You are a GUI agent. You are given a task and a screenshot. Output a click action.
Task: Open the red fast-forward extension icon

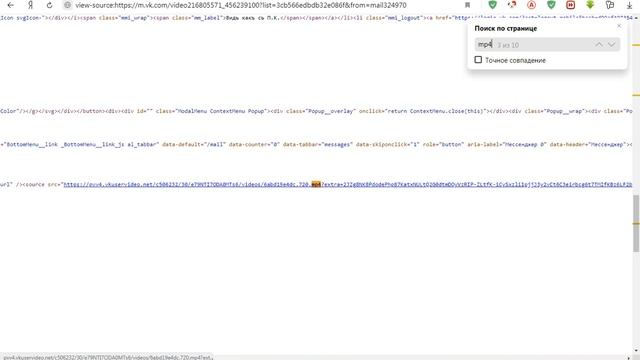[571, 5]
